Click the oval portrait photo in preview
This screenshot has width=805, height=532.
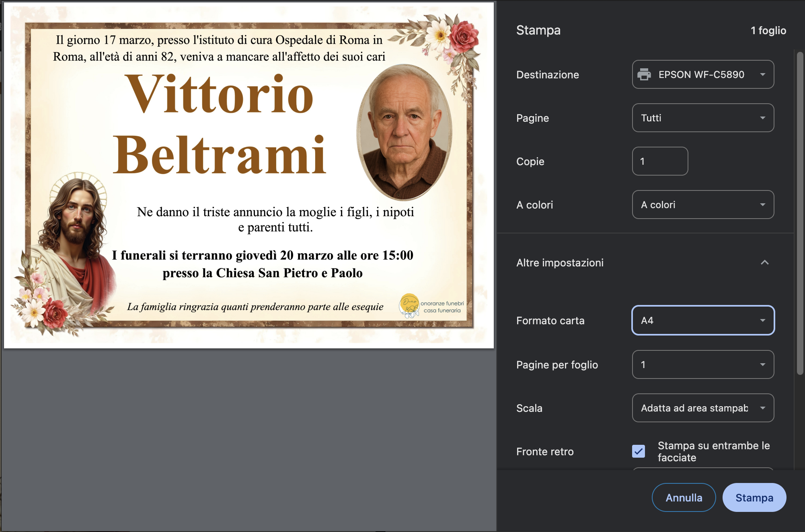404,132
